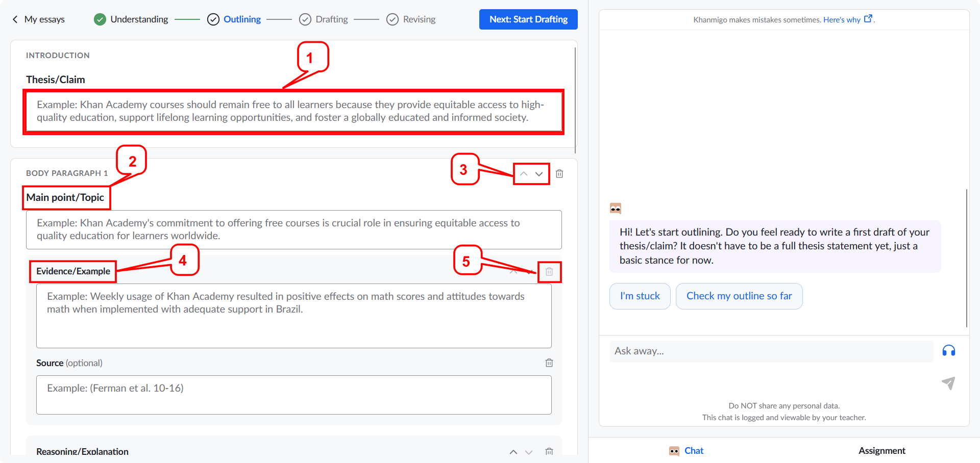This screenshot has height=463, width=980.
Task: Focus the Evidence/Example text area
Action: pyautogui.click(x=293, y=316)
